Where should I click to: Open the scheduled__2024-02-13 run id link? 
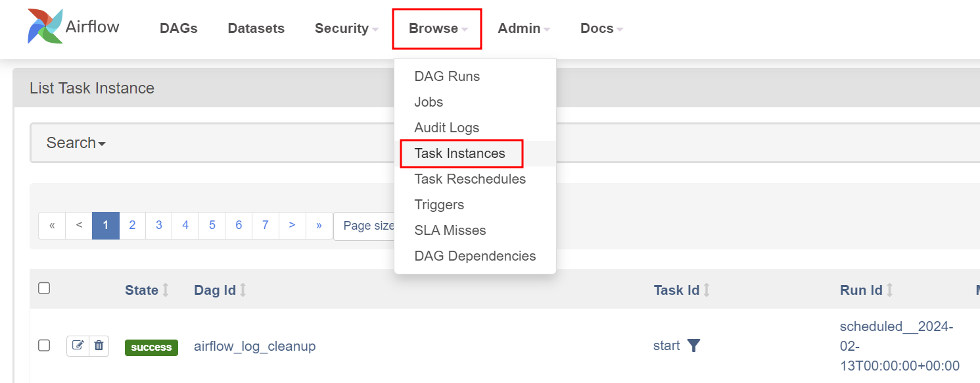coord(900,346)
